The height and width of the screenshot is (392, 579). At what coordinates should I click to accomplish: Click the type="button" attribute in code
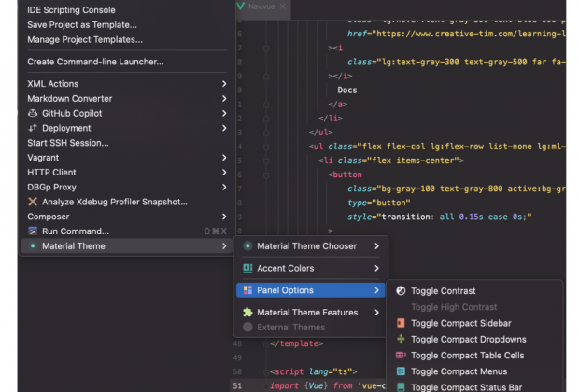coord(379,203)
